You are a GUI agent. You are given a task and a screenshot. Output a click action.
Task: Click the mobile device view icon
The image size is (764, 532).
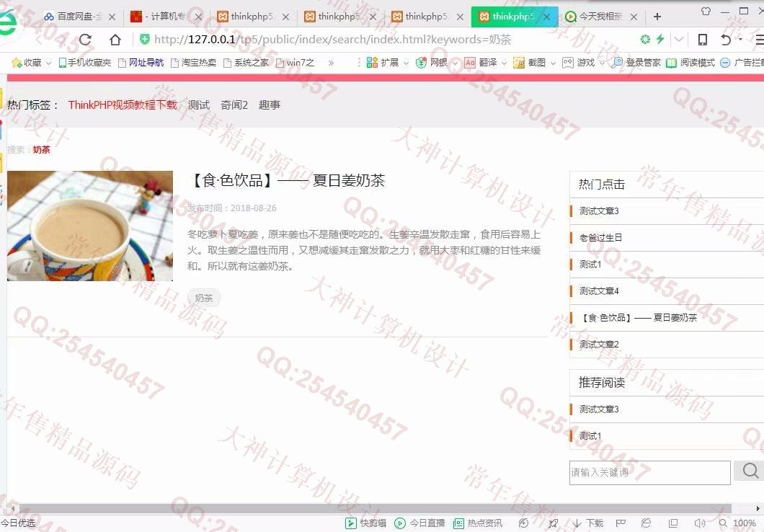click(703, 40)
